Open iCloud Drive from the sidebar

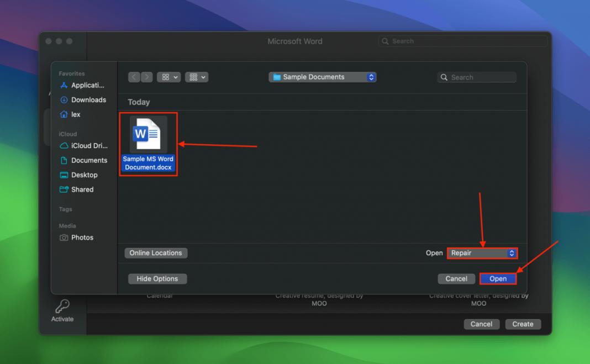pos(87,145)
